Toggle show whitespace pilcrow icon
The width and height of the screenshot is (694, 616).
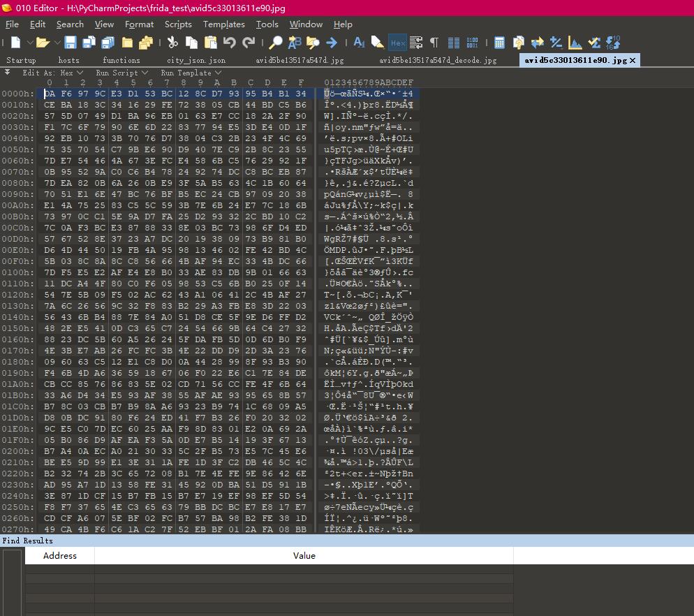pyautogui.click(x=434, y=43)
